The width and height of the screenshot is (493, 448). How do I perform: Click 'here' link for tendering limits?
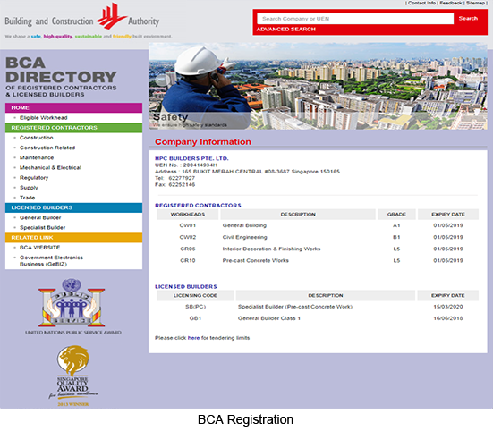tap(193, 338)
